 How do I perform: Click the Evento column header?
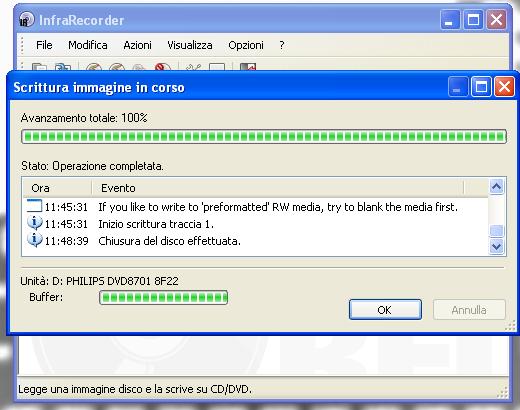(277, 188)
